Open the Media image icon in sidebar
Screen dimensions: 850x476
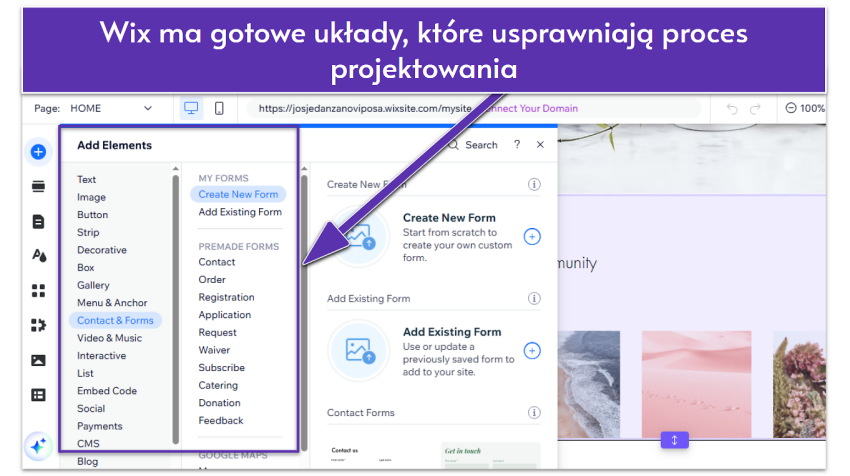tap(38, 360)
